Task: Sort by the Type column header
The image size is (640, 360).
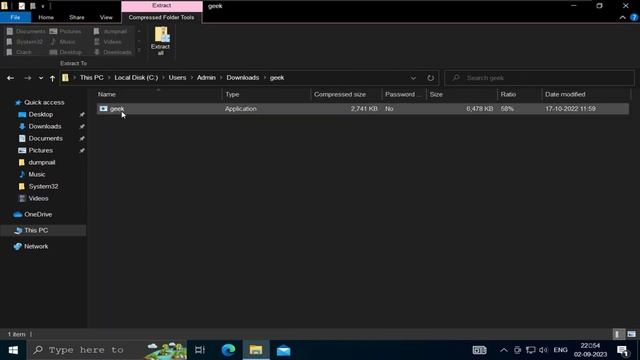Action: click(267, 94)
